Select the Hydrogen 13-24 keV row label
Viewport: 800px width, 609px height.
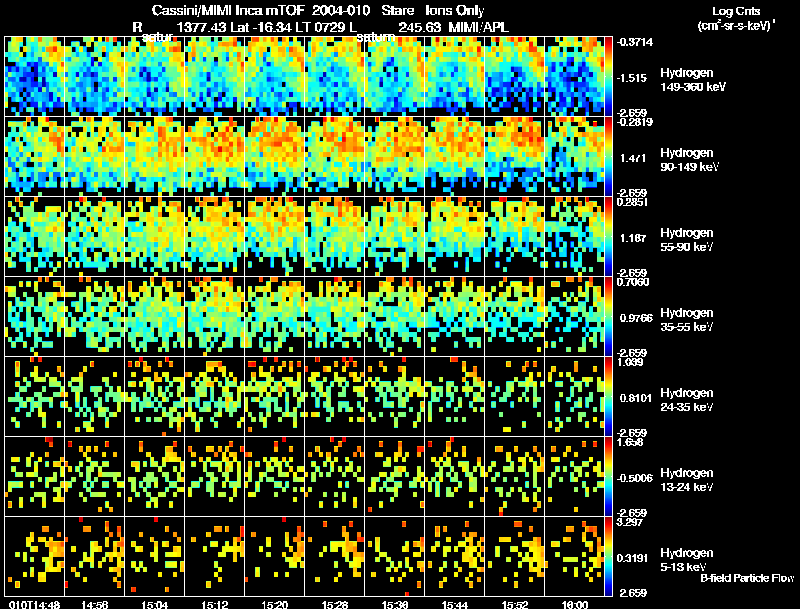tap(687, 479)
